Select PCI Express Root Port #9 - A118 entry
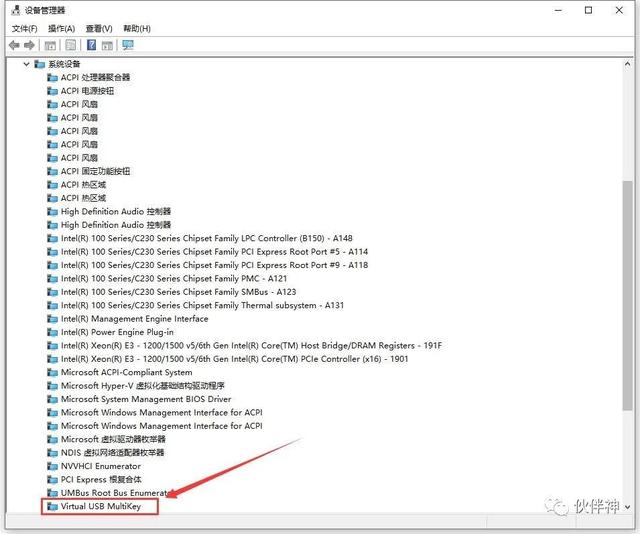The image size is (640, 534). pyautogui.click(x=214, y=265)
